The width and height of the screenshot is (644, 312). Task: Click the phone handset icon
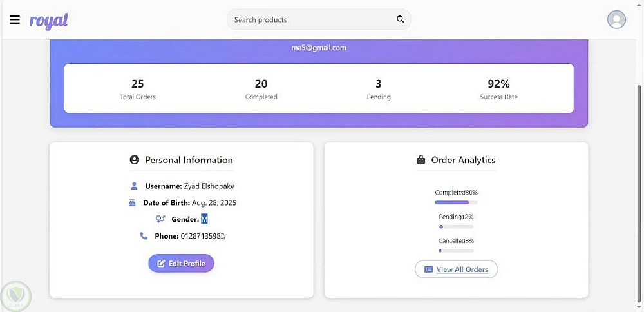[144, 236]
